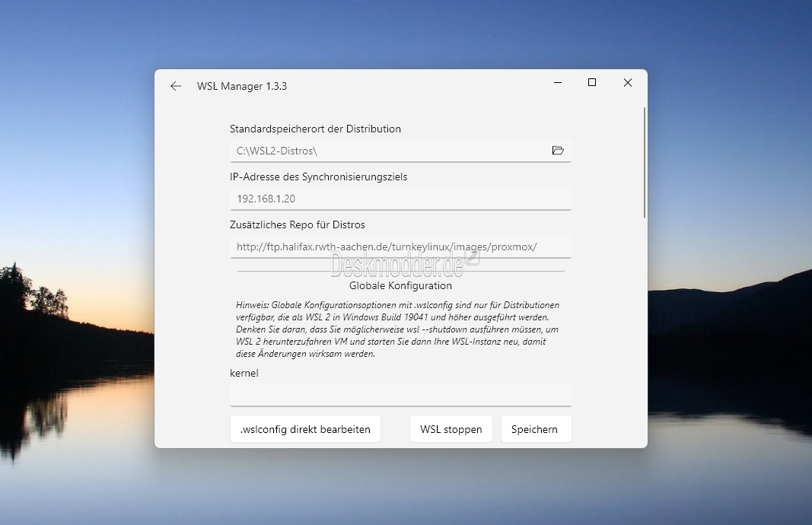Viewport: 812px width, 525px height.
Task: Focus the empty kernel input field
Action: click(401, 395)
